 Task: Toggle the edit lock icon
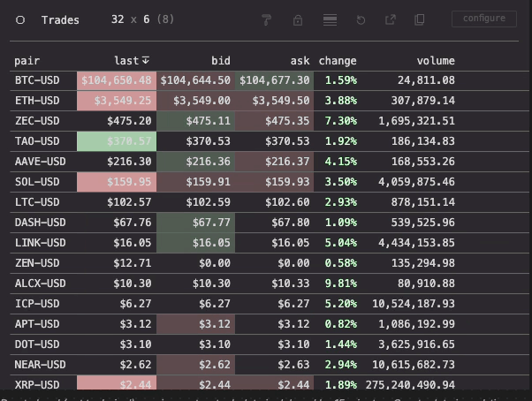coord(298,19)
